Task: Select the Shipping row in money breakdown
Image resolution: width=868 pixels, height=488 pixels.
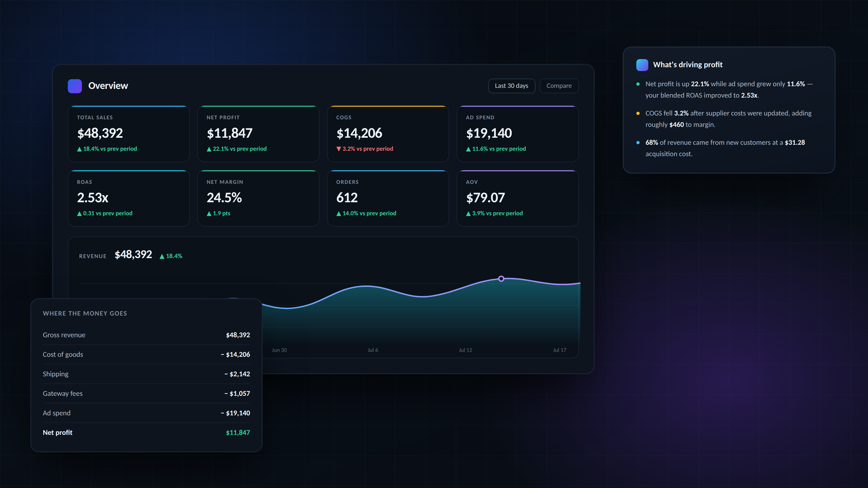Action: (x=146, y=374)
